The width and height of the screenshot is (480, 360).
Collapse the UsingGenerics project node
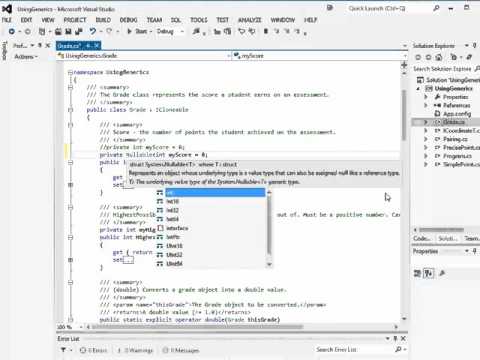tap(419, 89)
